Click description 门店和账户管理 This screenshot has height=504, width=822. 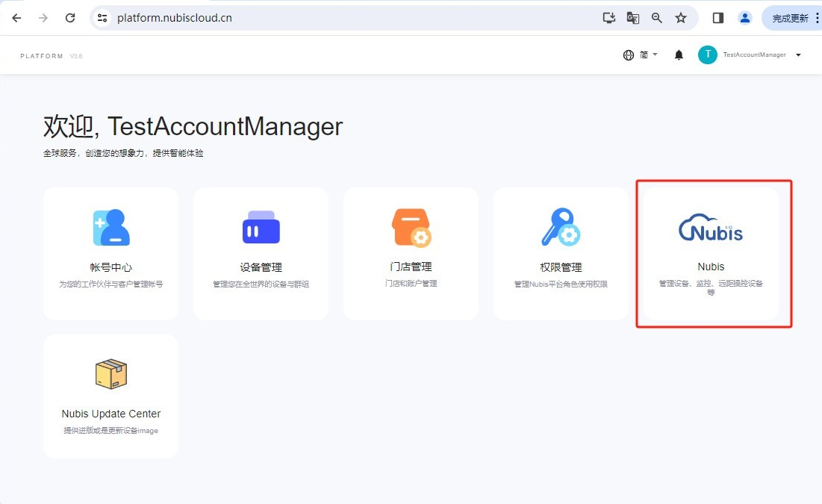click(411, 283)
